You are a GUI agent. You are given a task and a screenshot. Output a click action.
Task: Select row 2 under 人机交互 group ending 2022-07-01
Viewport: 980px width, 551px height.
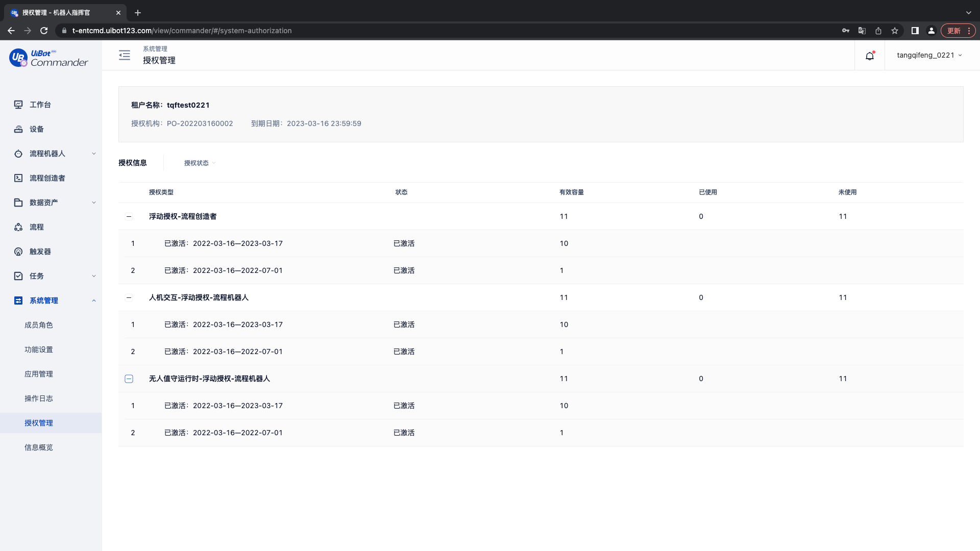tap(541, 352)
